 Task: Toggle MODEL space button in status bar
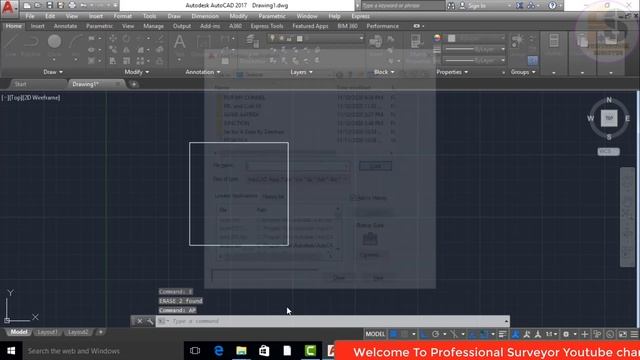click(375, 334)
